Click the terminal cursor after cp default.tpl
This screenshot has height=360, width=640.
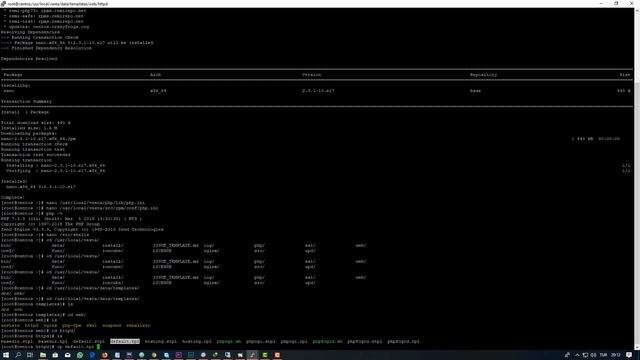click(x=98, y=347)
